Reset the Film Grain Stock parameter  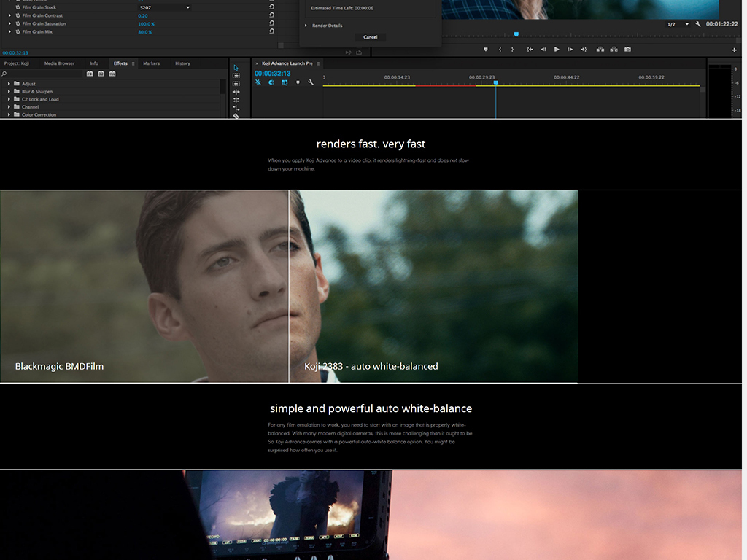(271, 7)
